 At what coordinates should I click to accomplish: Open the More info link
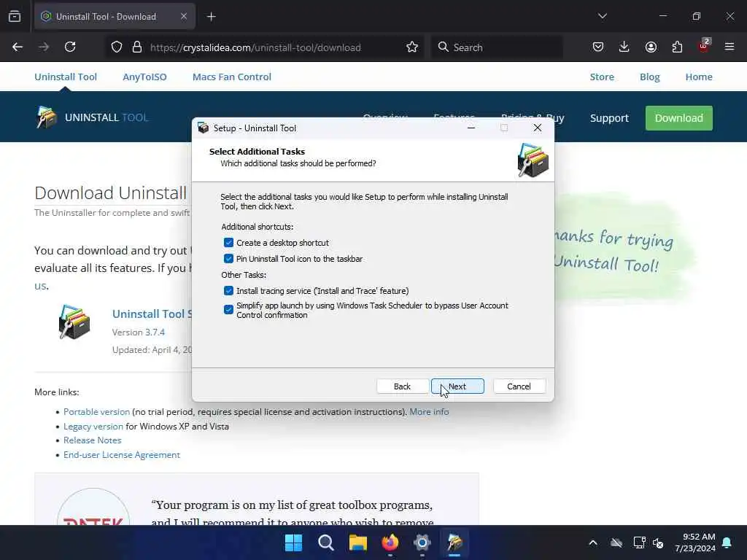coord(429,412)
